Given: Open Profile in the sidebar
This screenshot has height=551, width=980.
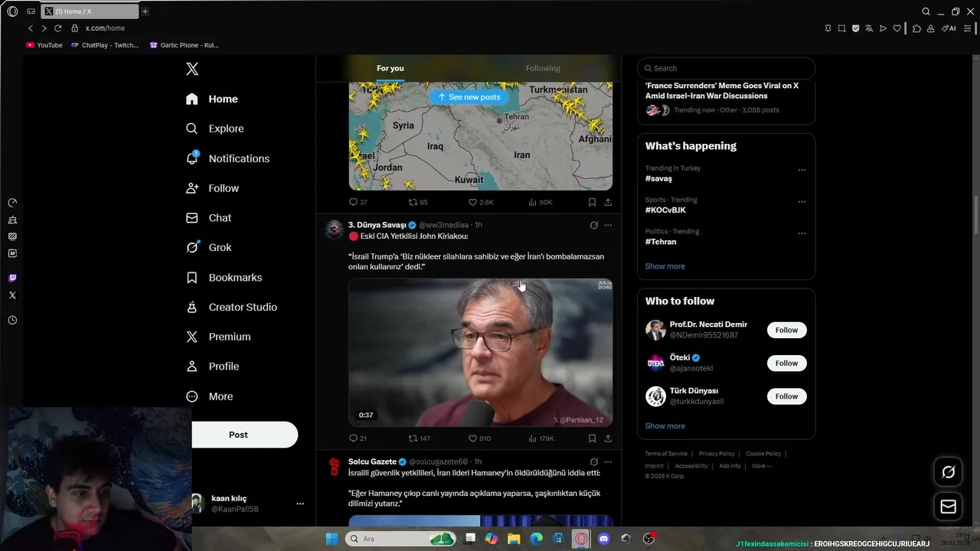Looking at the screenshot, I should tap(213, 367).
